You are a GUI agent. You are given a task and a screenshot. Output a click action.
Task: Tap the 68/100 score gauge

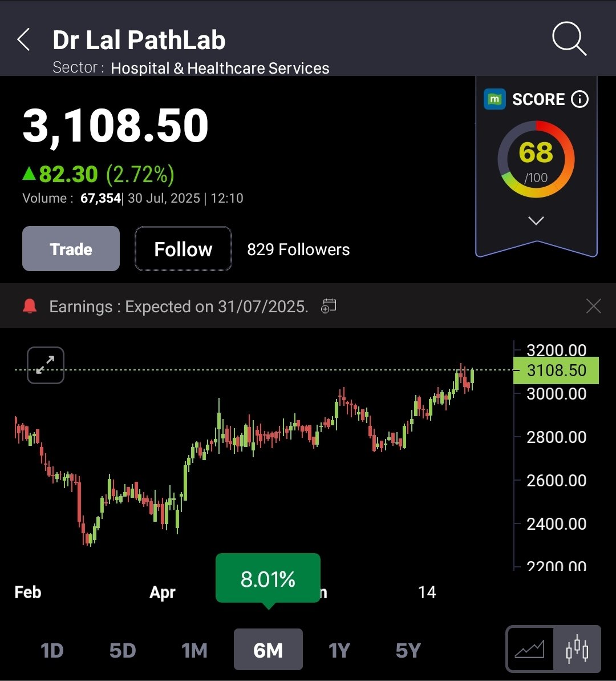pyautogui.click(x=536, y=159)
